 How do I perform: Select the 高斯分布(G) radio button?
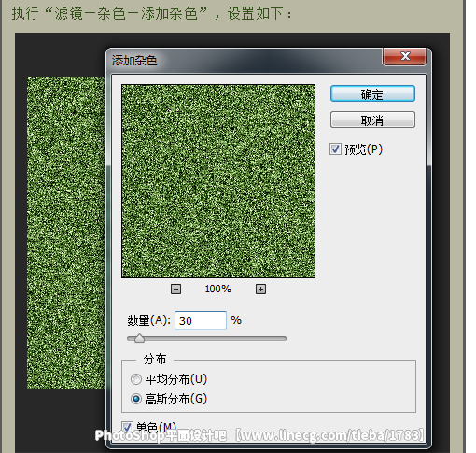click(136, 399)
